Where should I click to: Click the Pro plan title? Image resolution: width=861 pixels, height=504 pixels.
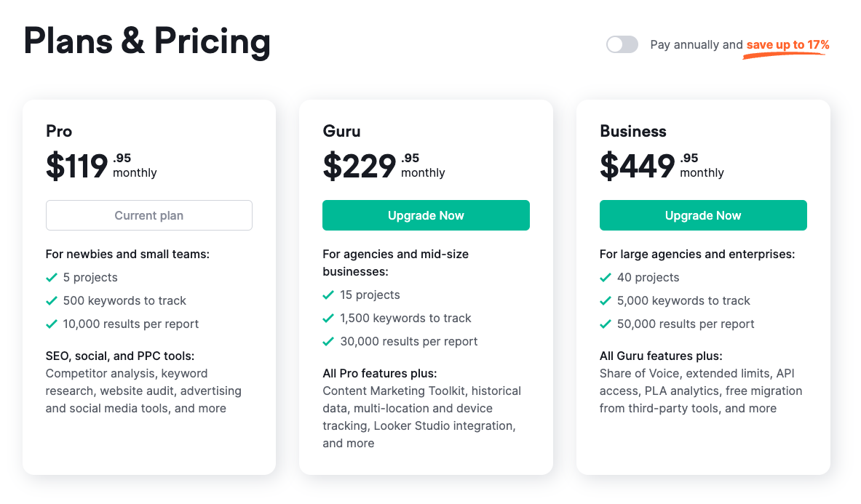coord(59,132)
